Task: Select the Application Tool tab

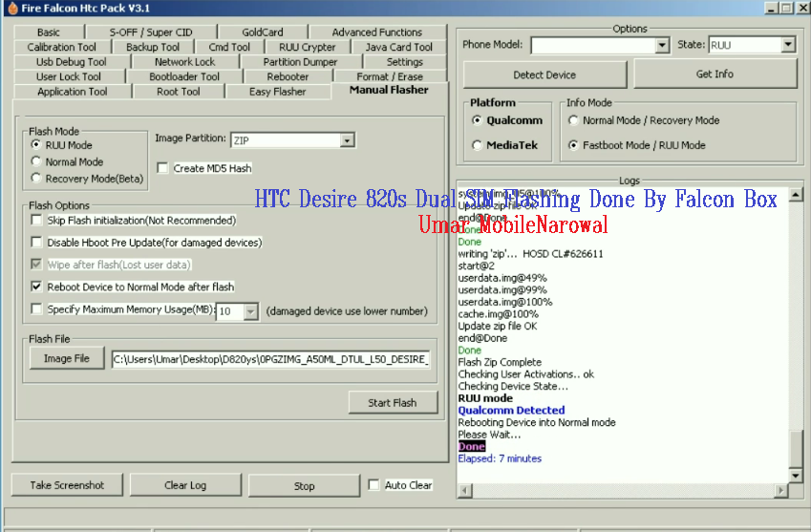Action: pyautogui.click(x=73, y=92)
